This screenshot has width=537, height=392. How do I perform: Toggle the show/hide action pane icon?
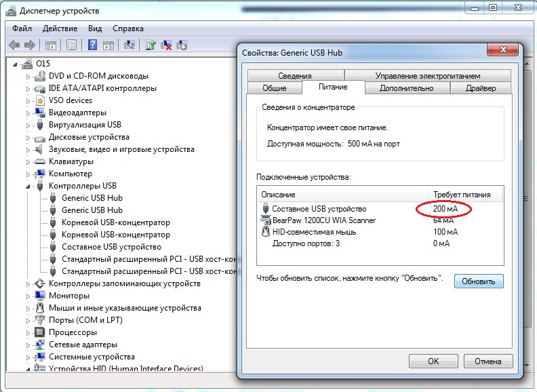[108, 45]
